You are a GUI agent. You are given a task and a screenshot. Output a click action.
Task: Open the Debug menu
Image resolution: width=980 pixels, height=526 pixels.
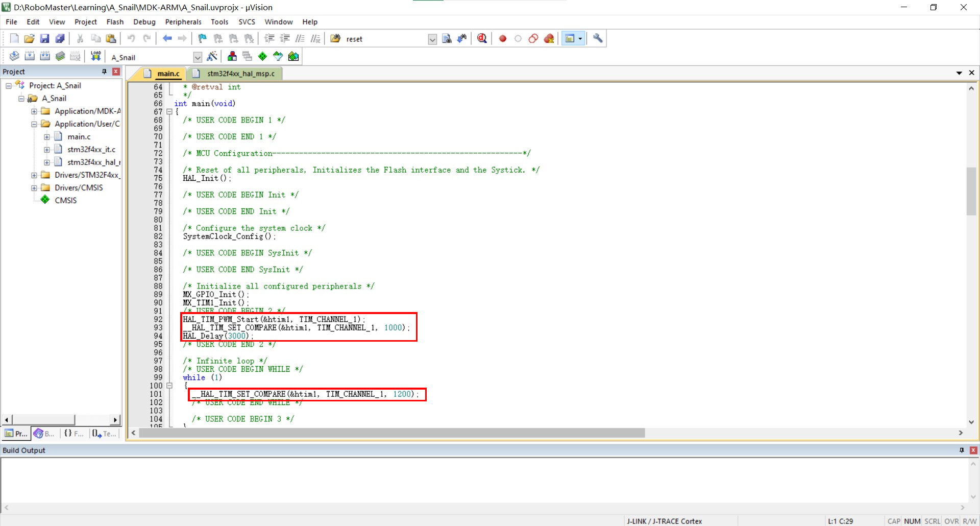[x=144, y=22]
